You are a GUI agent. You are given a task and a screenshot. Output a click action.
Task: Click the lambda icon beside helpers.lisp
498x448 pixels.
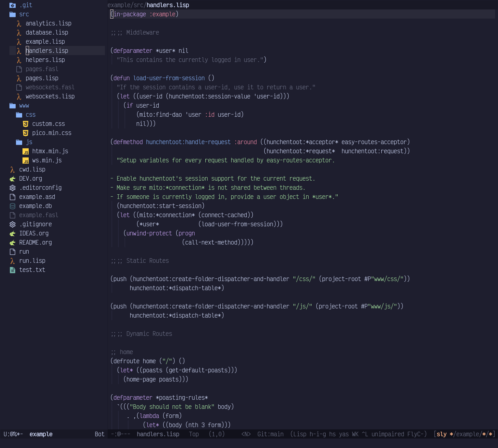coord(19,60)
